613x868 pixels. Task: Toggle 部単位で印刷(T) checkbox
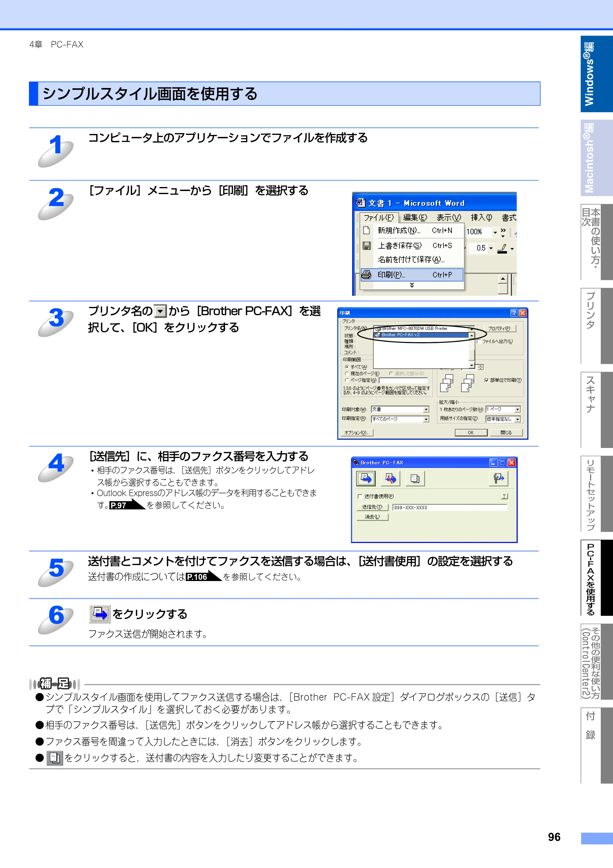tap(486, 380)
